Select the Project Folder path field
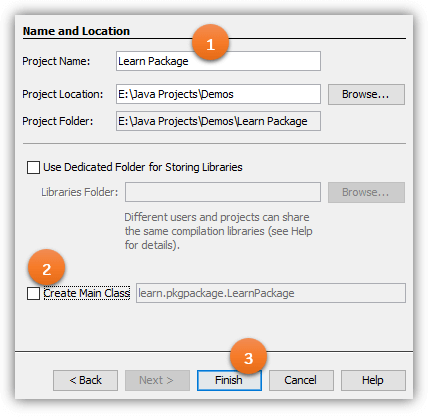The width and height of the screenshot is (430, 420). click(218, 121)
